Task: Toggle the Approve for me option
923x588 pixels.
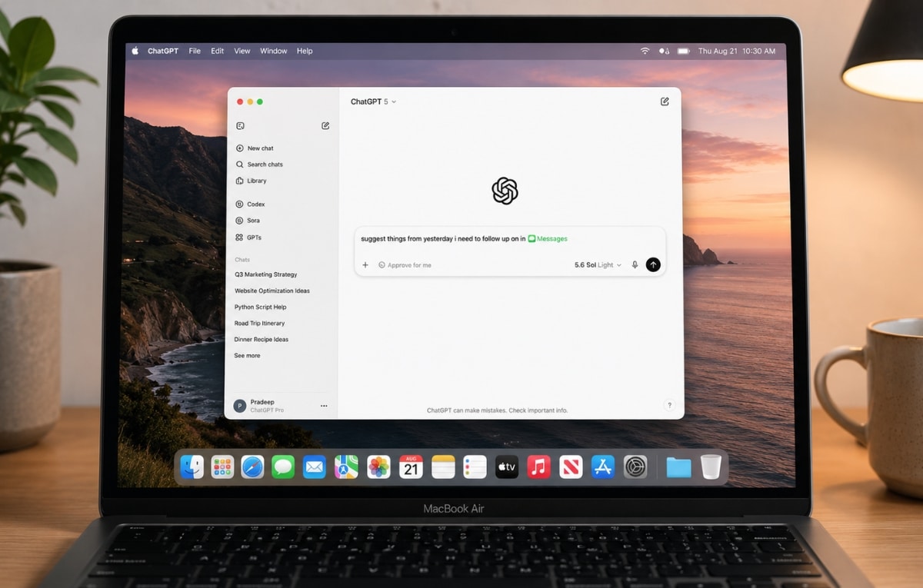Action: [405, 265]
